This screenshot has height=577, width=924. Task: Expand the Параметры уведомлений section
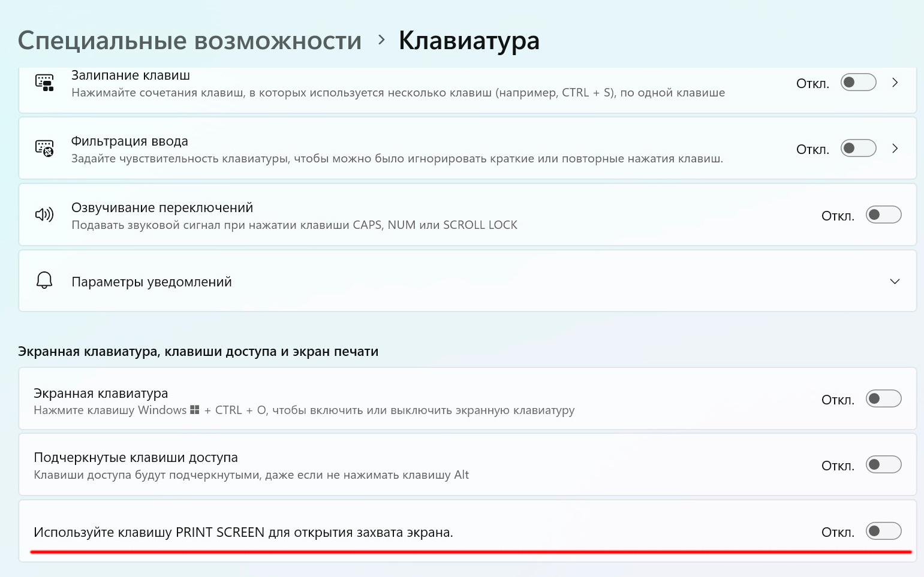[895, 282]
